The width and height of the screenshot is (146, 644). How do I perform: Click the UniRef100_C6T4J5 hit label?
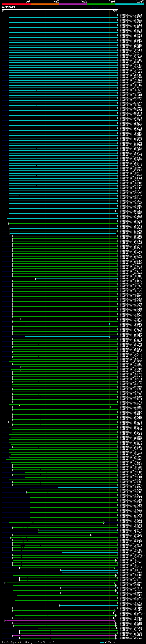(x=131, y=90)
